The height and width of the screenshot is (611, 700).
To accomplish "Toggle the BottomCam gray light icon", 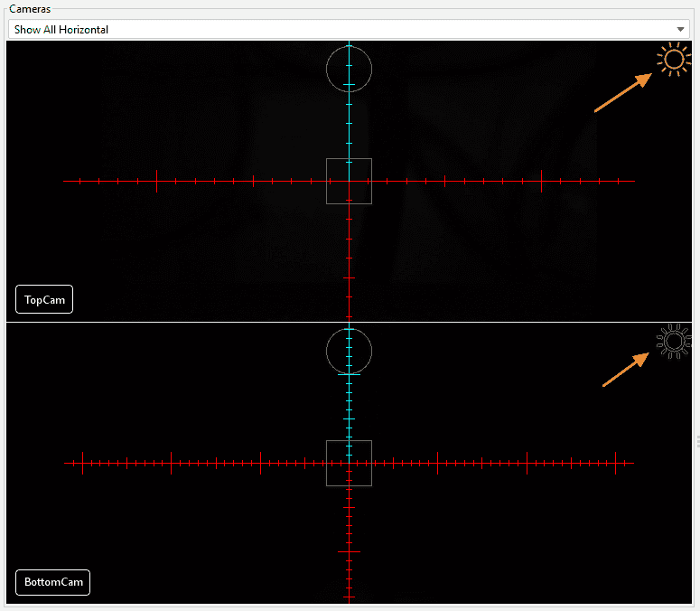I will [673, 343].
